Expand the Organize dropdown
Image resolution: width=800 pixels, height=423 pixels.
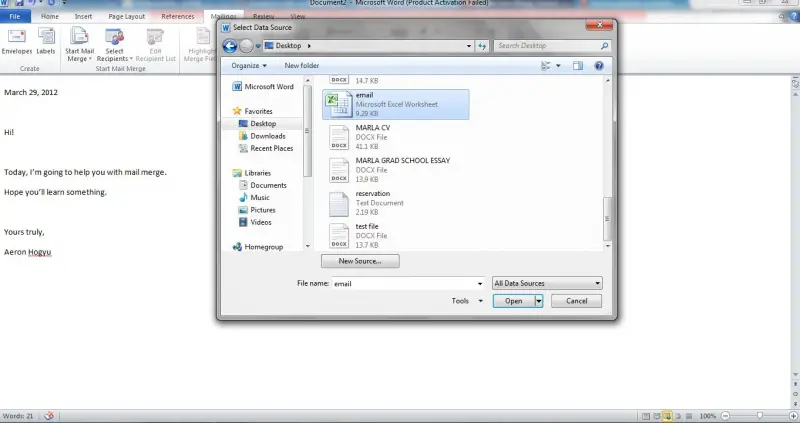click(x=248, y=66)
